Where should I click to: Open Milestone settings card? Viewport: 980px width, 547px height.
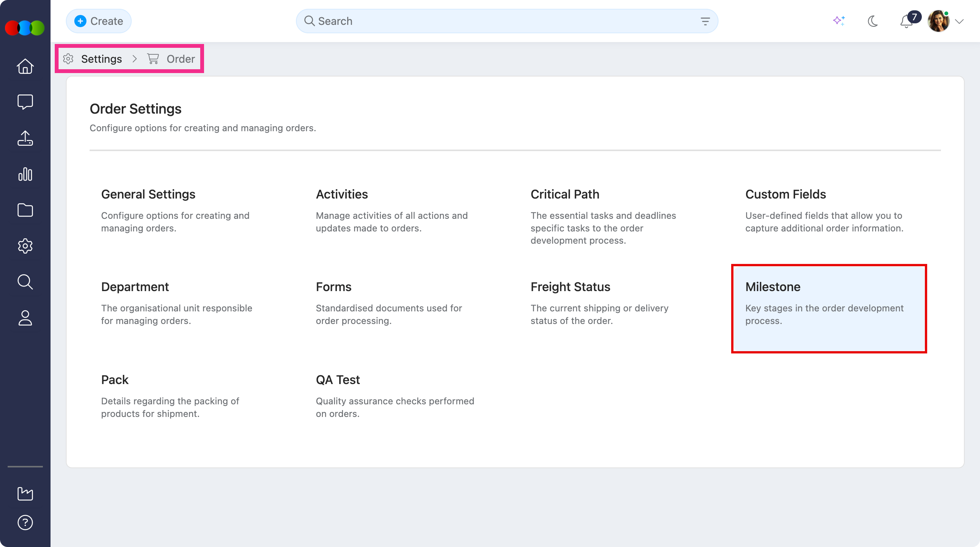coord(829,309)
